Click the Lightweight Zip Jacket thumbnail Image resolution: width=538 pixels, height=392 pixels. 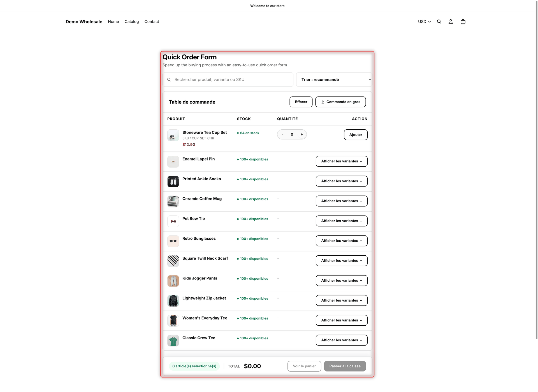point(173,301)
